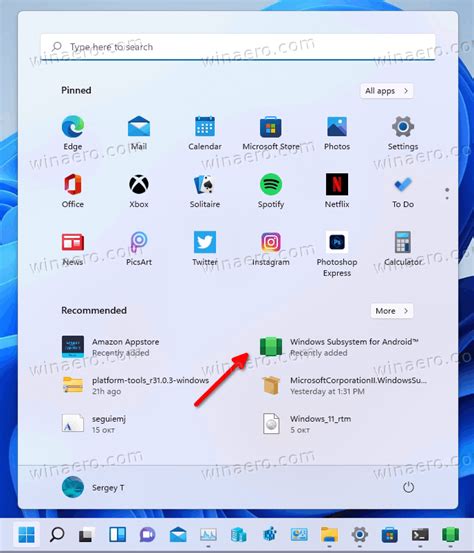This screenshot has width=474, height=553.
Task: Open Task View on the taskbar
Action: pyautogui.click(x=87, y=535)
